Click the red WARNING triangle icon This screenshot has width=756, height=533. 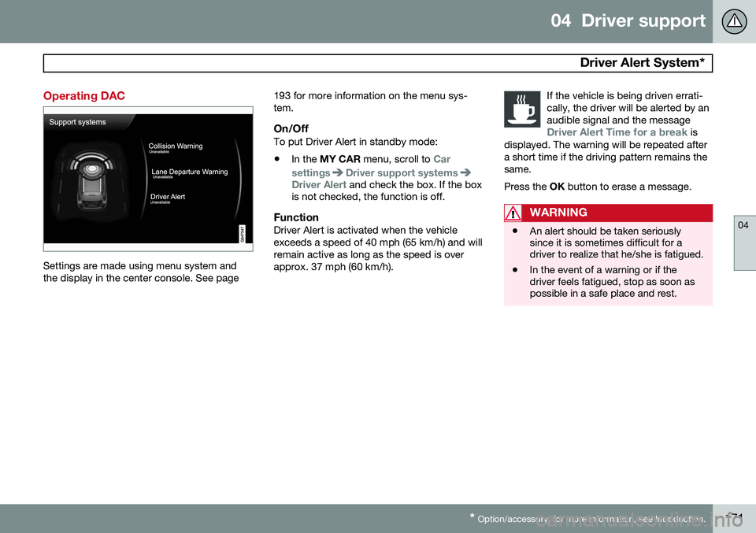click(x=513, y=213)
